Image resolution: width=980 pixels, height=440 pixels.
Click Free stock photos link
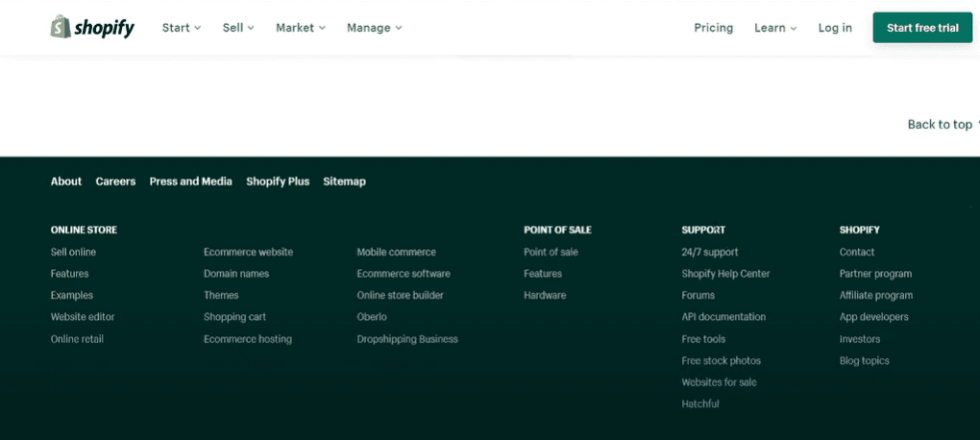[x=722, y=360]
